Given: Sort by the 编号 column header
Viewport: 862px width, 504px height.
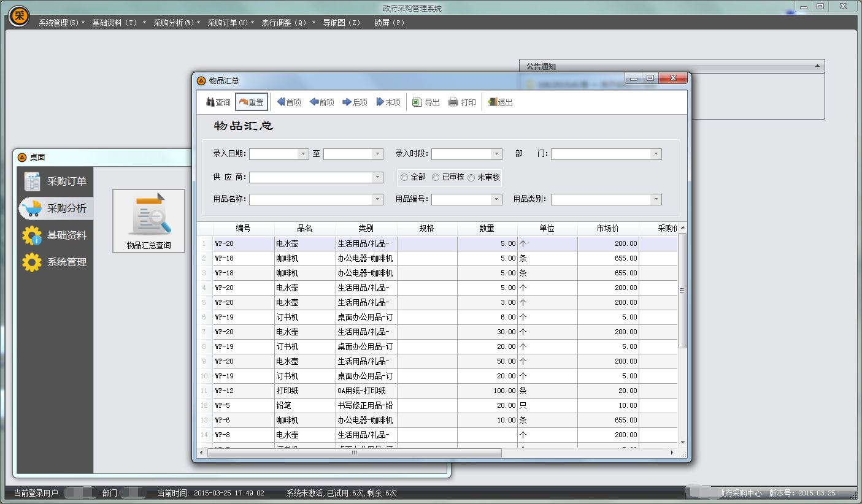Looking at the screenshot, I should pos(244,228).
